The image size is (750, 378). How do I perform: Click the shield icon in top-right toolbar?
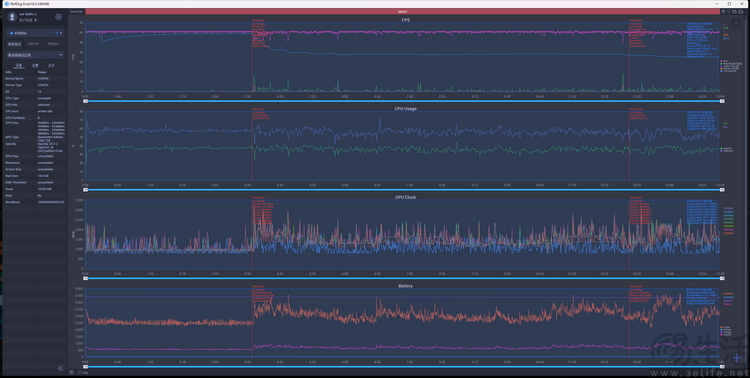pos(723,11)
